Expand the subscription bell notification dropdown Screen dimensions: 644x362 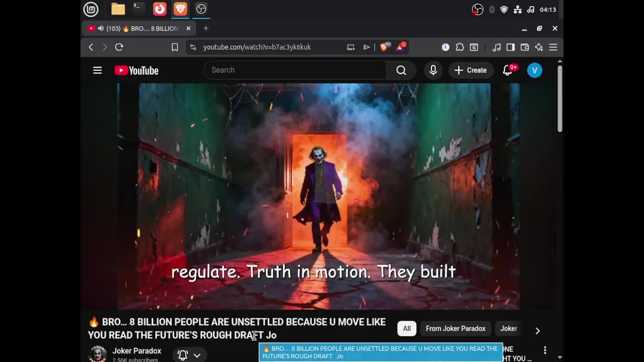(x=189, y=355)
